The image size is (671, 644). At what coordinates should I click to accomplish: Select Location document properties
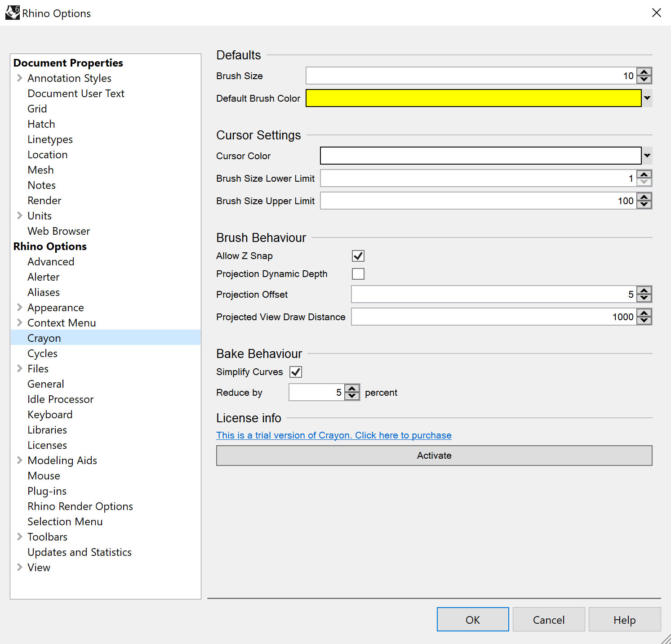(x=48, y=155)
